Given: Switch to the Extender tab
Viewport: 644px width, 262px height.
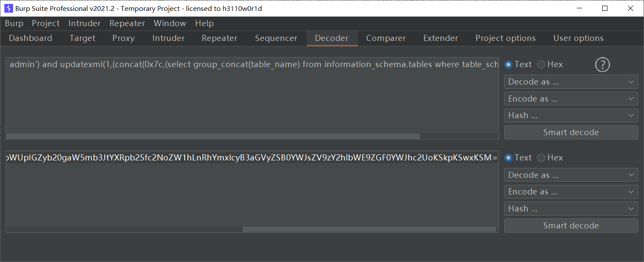Looking at the screenshot, I should click(441, 38).
